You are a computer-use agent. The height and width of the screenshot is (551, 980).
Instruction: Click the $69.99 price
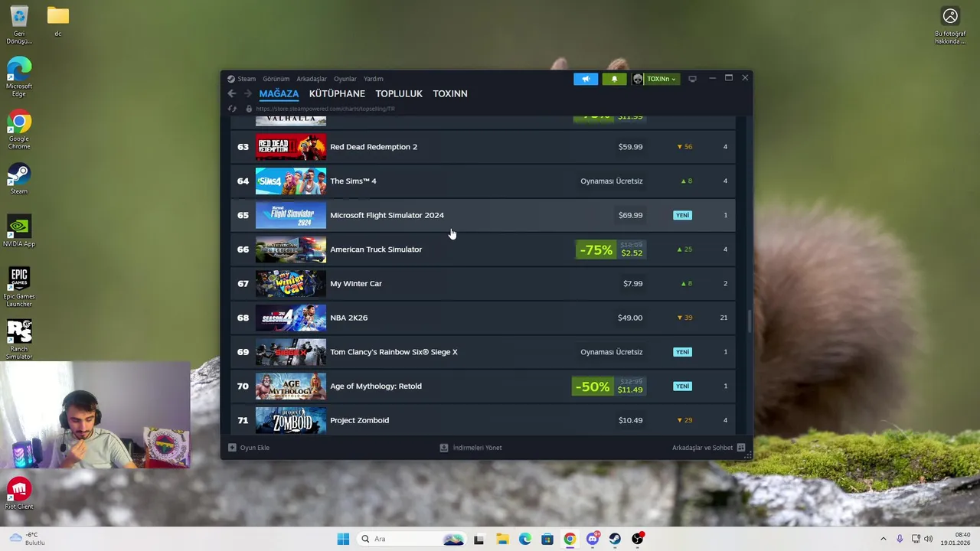(631, 215)
